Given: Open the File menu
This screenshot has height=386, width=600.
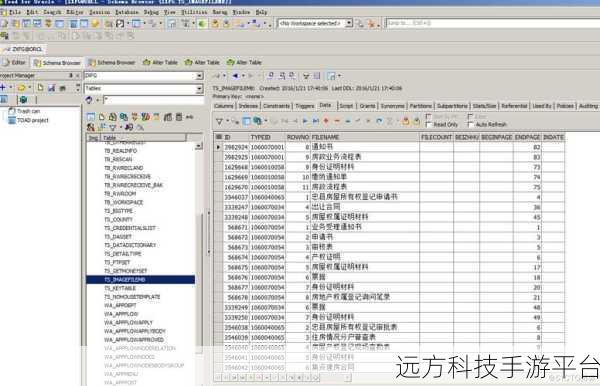Looking at the screenshot, I should (x=15, y=12).
